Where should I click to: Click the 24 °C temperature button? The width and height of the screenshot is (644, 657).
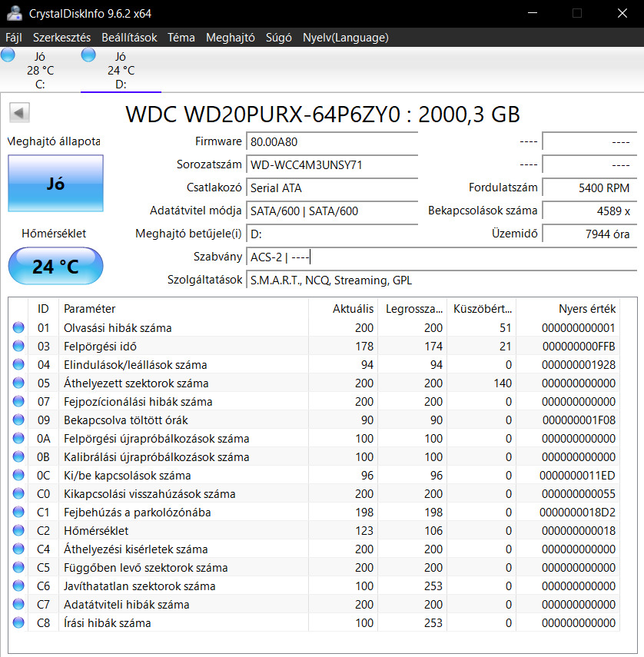coord(56,266)
